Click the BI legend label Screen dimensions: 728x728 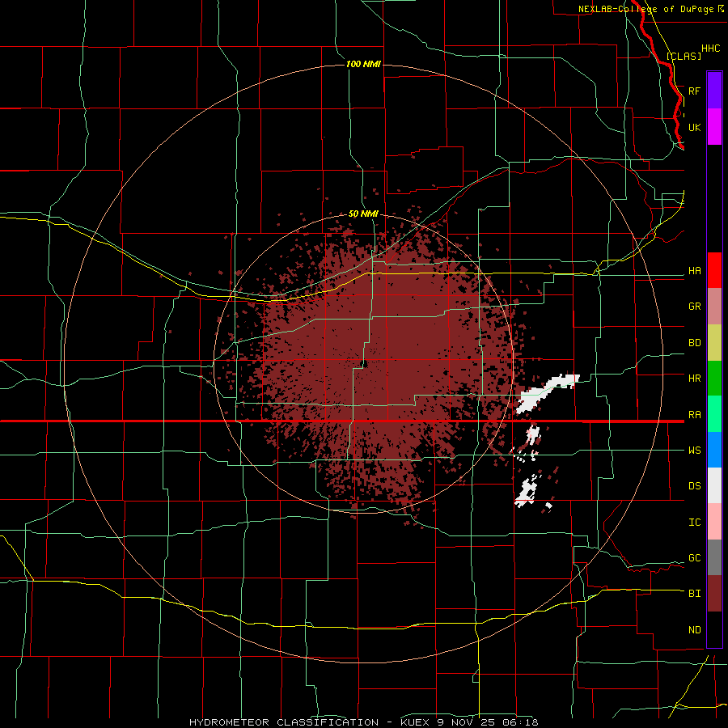[x=694, y=594]
